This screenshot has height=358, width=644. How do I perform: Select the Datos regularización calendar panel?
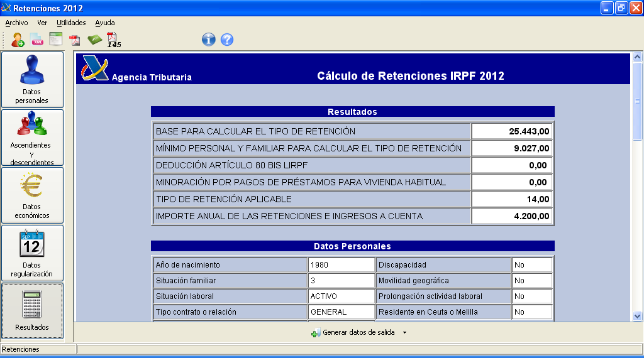[32, 252]
